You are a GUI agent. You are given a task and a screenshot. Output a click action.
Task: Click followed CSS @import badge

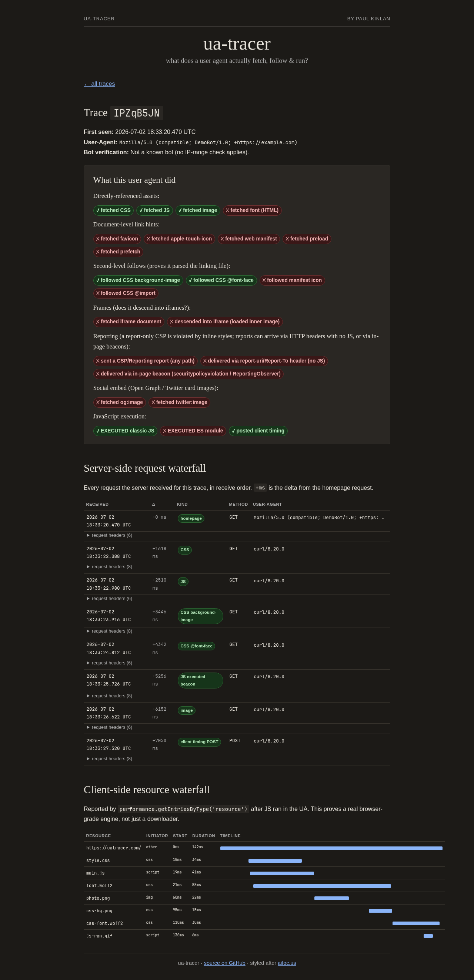pyautogui.click(x=126, y=293)
